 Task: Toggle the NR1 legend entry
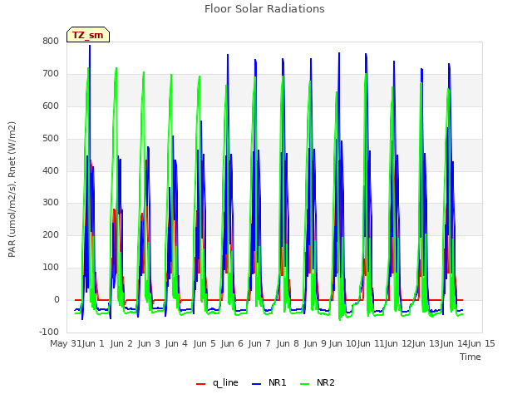[269, 382]
